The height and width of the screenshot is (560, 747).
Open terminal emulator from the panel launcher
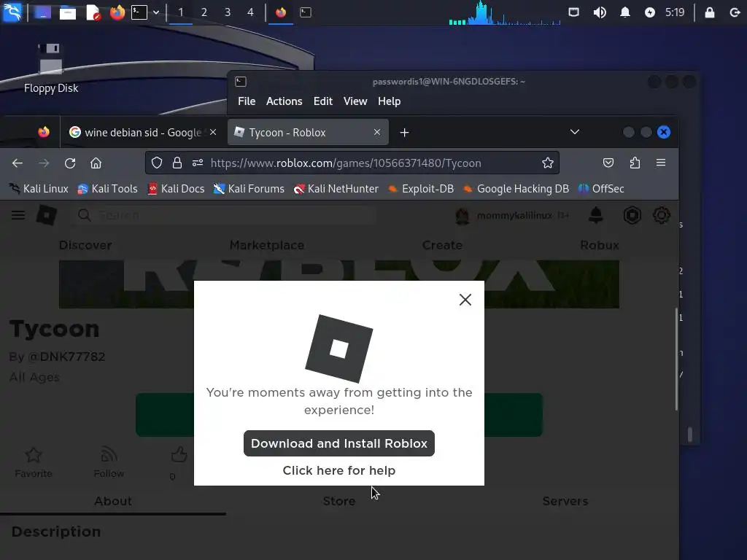[139, 12]
